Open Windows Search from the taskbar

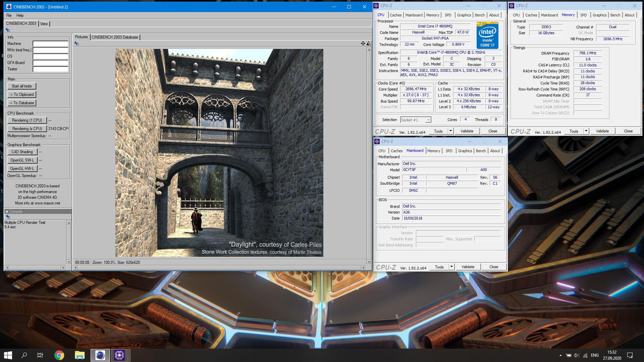pos(24,355)
